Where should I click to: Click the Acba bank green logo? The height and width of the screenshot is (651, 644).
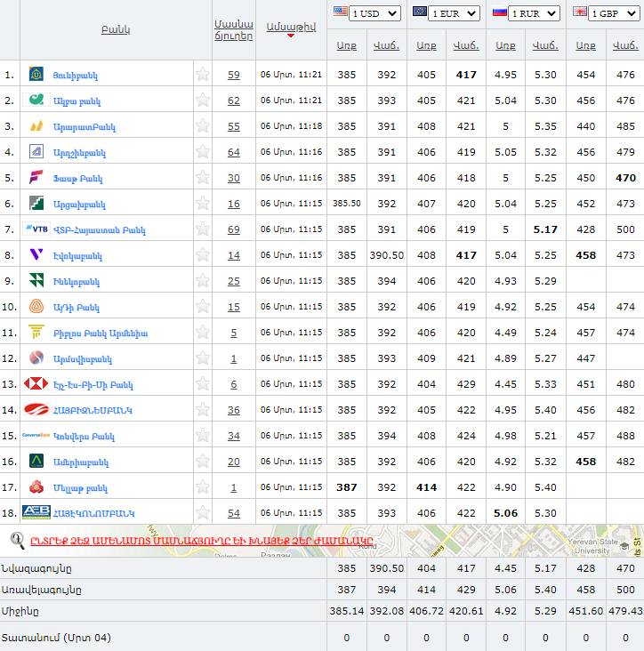click(36, 100)
